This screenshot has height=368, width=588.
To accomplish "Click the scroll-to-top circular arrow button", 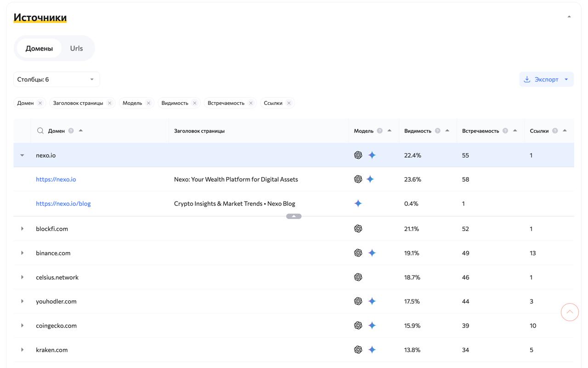I will [x=570, y=312].
